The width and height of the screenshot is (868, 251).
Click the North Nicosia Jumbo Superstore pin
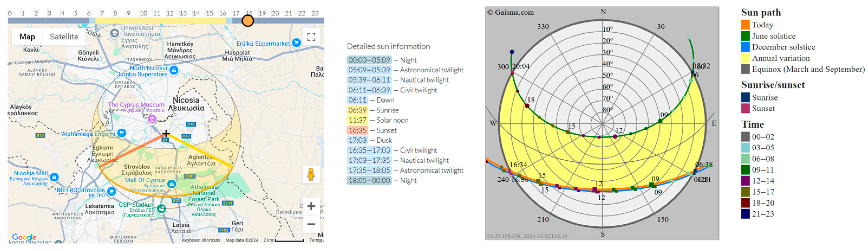[174, 70]
